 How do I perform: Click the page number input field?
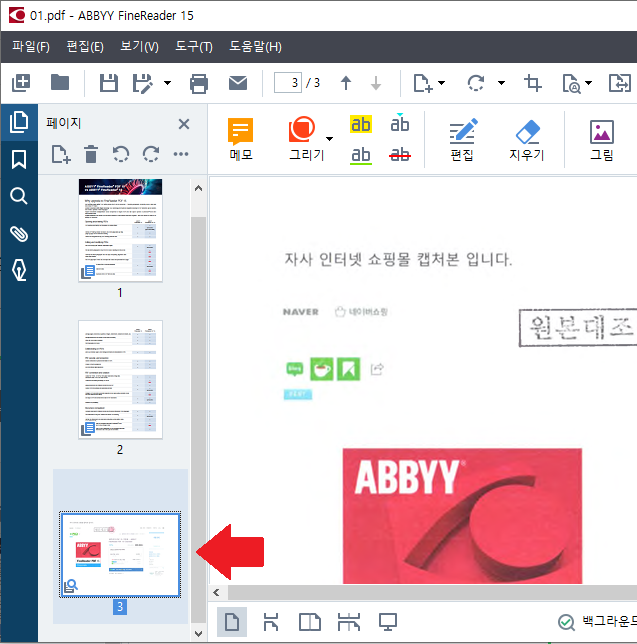coord(287,83)
